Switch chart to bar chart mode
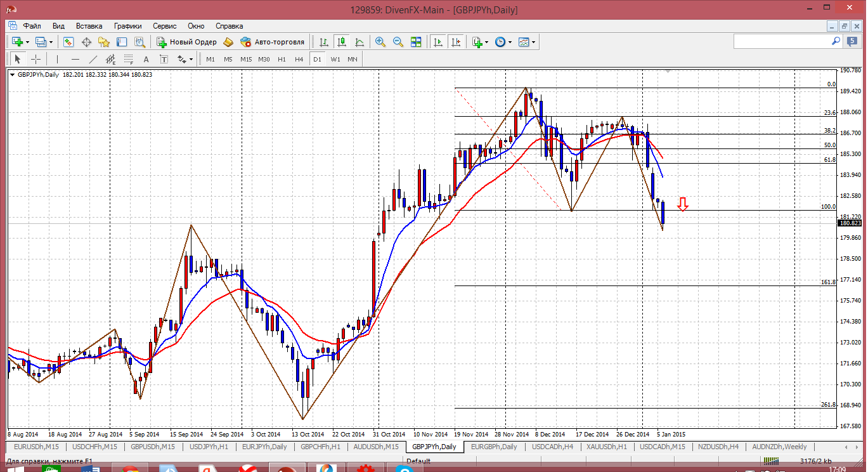 (324, 42)
